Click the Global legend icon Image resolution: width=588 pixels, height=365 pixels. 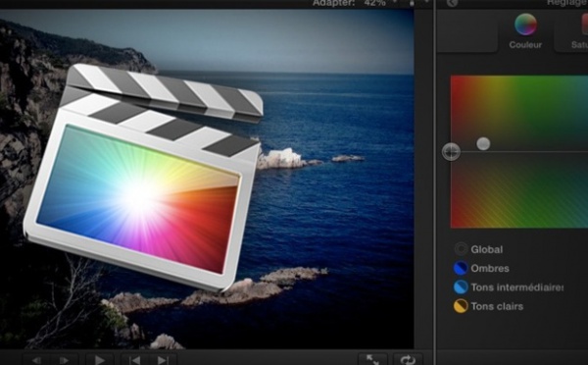pyautogui.click(x=461, y=249)
